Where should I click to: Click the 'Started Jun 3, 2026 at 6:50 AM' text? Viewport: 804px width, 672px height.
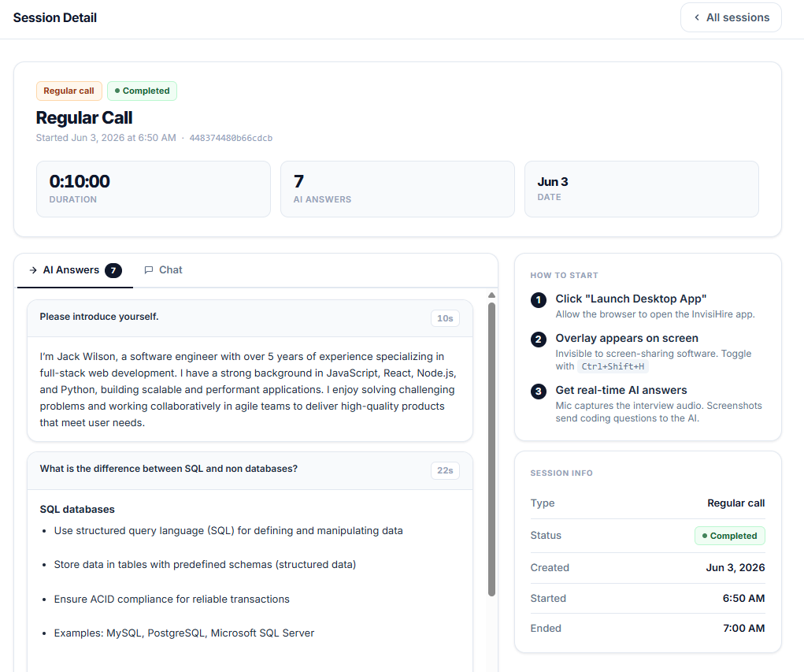click(x=106, y=138)
